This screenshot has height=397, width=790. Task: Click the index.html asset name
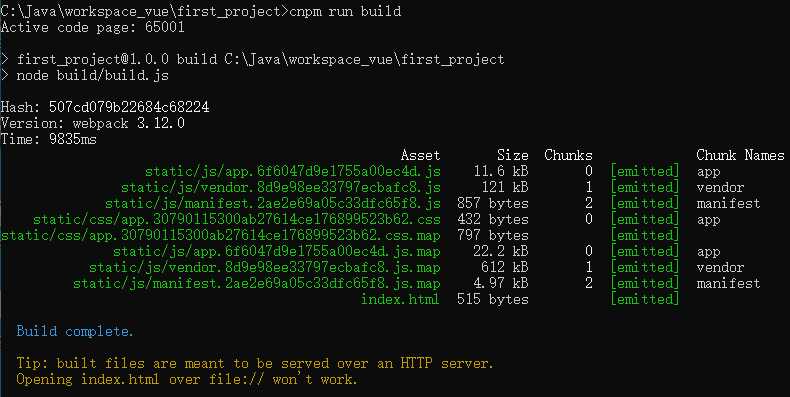tap(400, 299)
